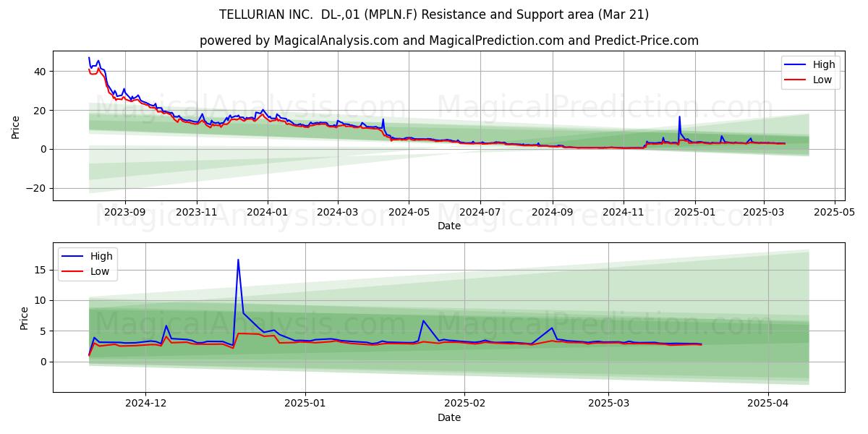The width and height of the screenshot is (868, 434).
Task: Click 'Low' in the top chart legend
Action: click(822, 80)
